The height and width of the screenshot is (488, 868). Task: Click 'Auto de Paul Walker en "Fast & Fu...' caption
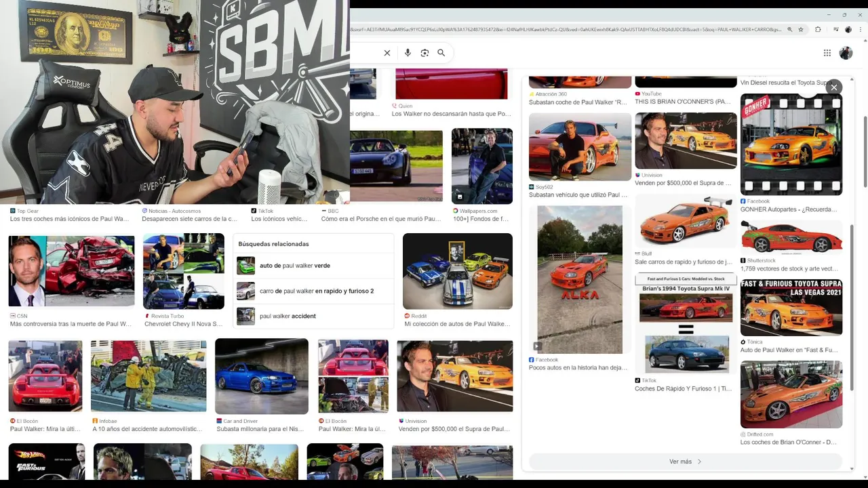(x=789, y=350)
